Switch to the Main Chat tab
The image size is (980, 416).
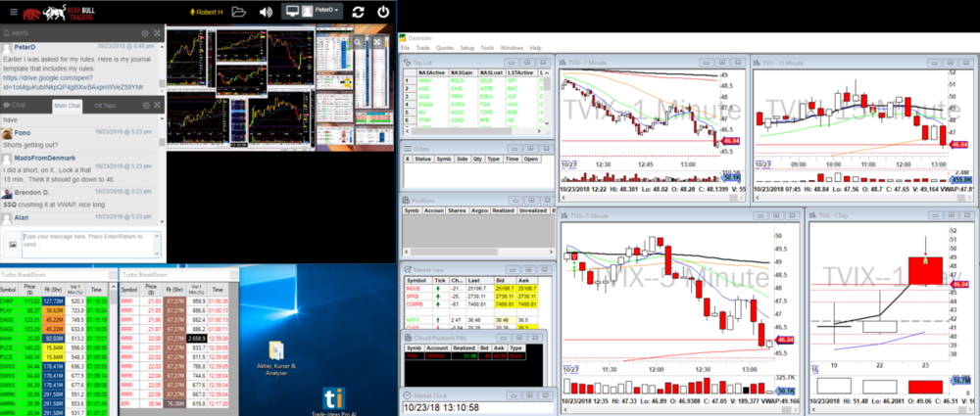coord(68,106)
